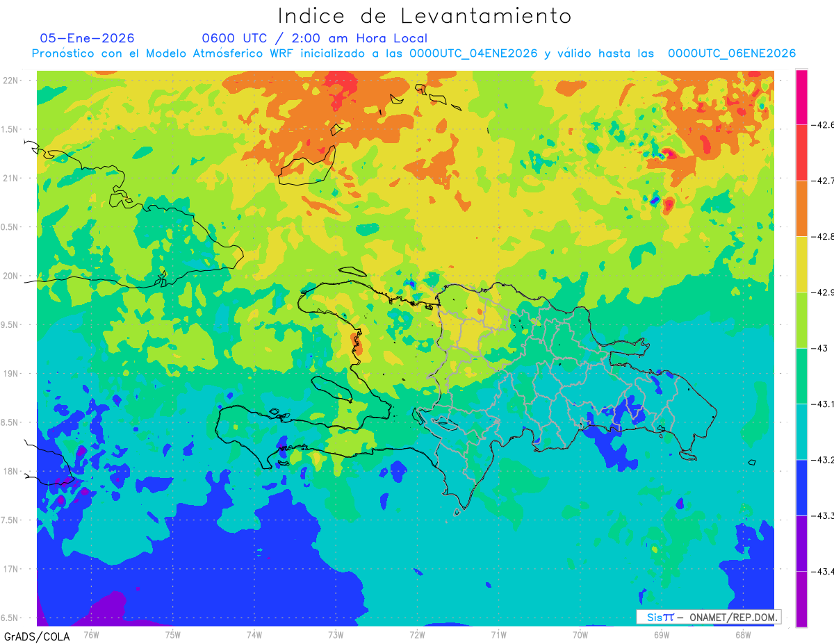
Task: Click the '76W' longitude axis label
Action: tap(91, 634)
